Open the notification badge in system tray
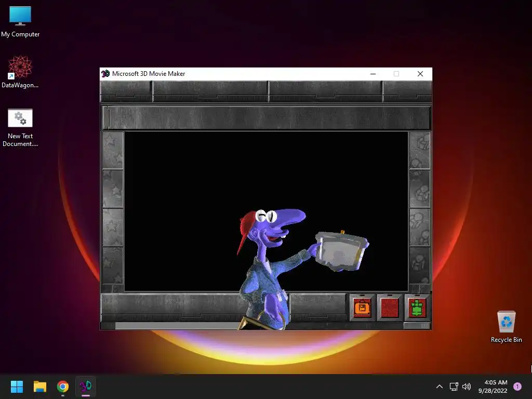 (x=517, y=387)
